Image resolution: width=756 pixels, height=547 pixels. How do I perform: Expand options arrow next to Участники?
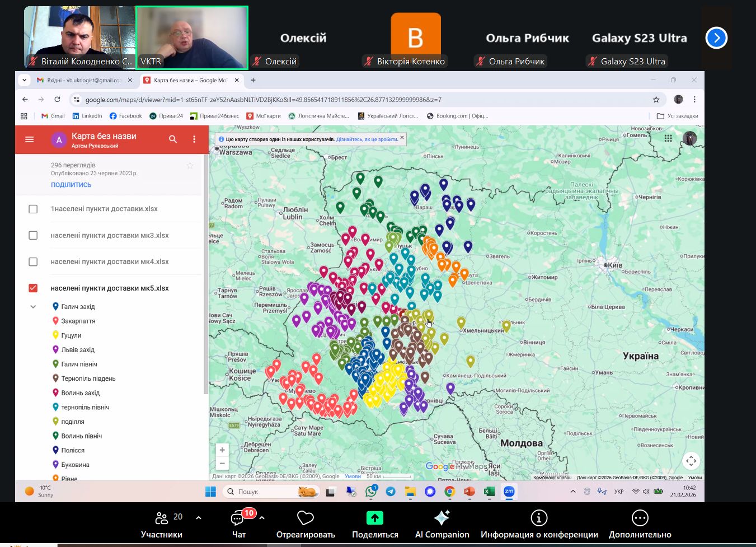click(199, 518)
